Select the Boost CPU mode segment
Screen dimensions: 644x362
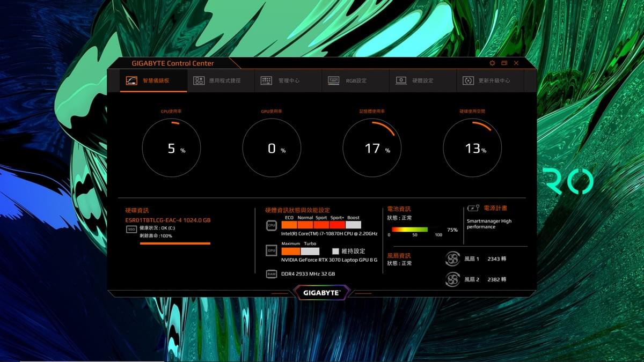[x=353, y=225]
